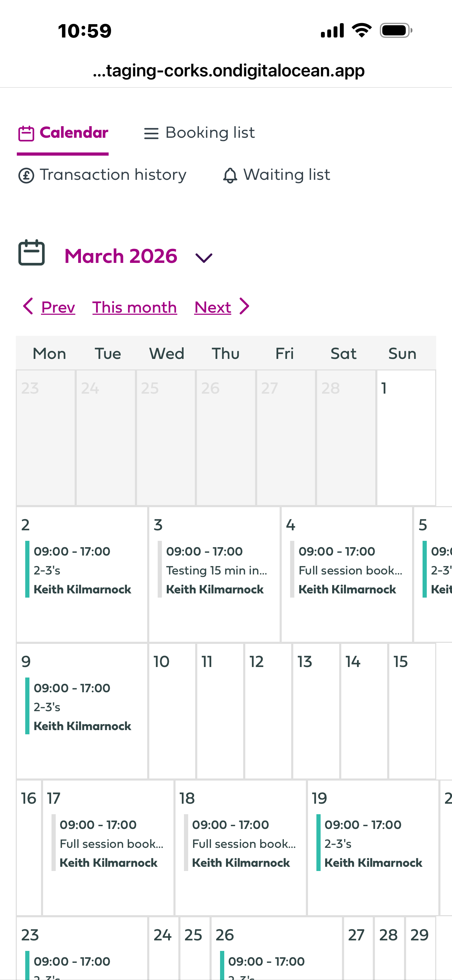This screenshot has width=452, height=980.
Task: Tap the battery icon in status bar
Action: point(396,30)
